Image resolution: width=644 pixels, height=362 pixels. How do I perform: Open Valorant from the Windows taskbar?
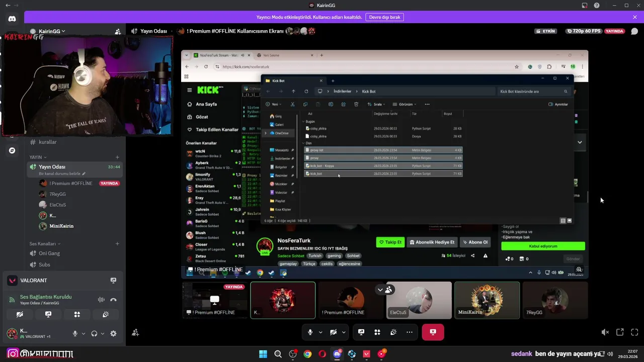(x=367, y=354)
